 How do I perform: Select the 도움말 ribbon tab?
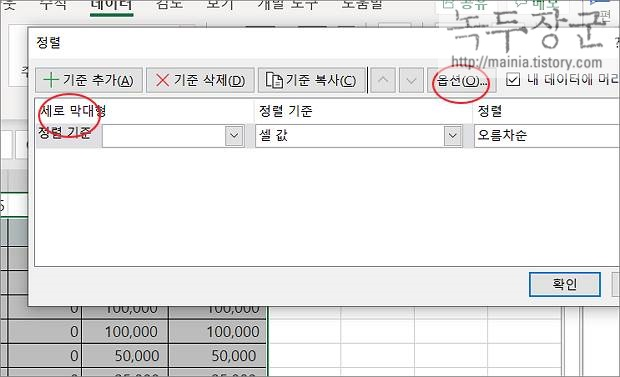click(x=362, y=5)
